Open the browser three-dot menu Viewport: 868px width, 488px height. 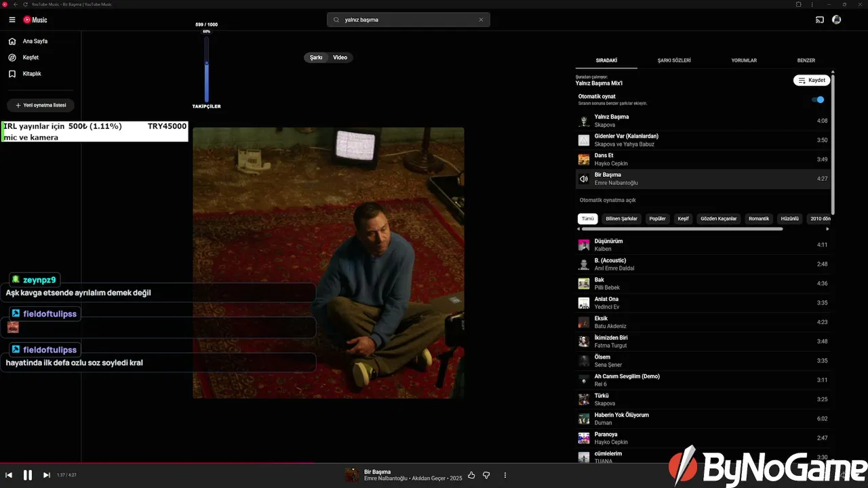pos(812,4)
